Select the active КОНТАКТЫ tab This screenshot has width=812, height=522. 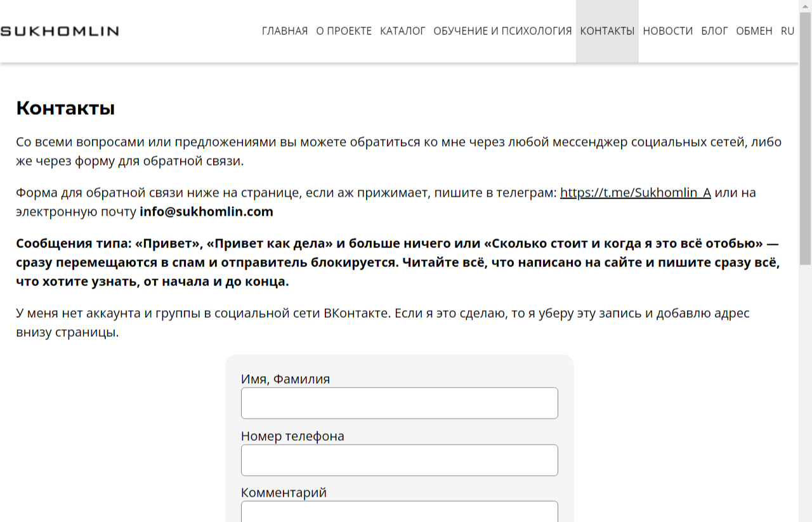click(607, 31)
